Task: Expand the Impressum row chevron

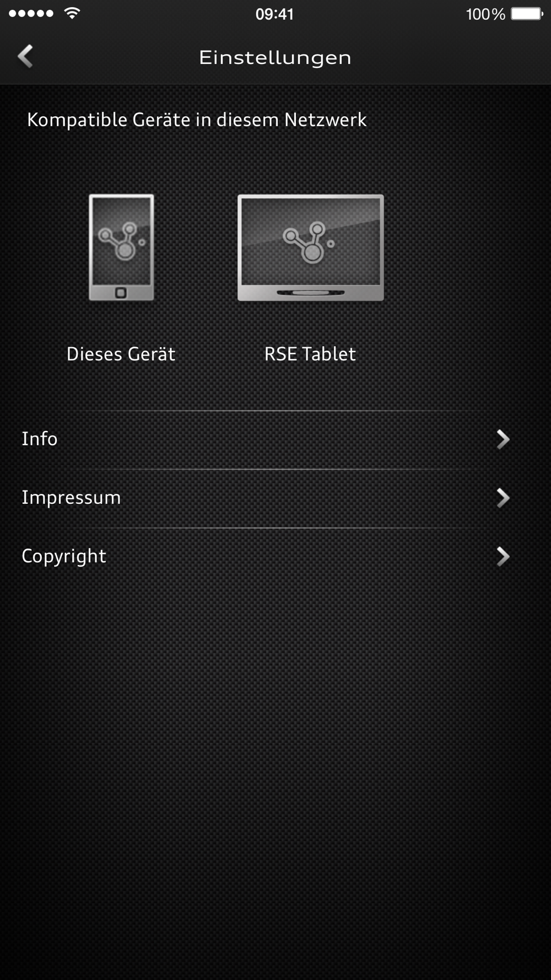Action: (503, 498)
